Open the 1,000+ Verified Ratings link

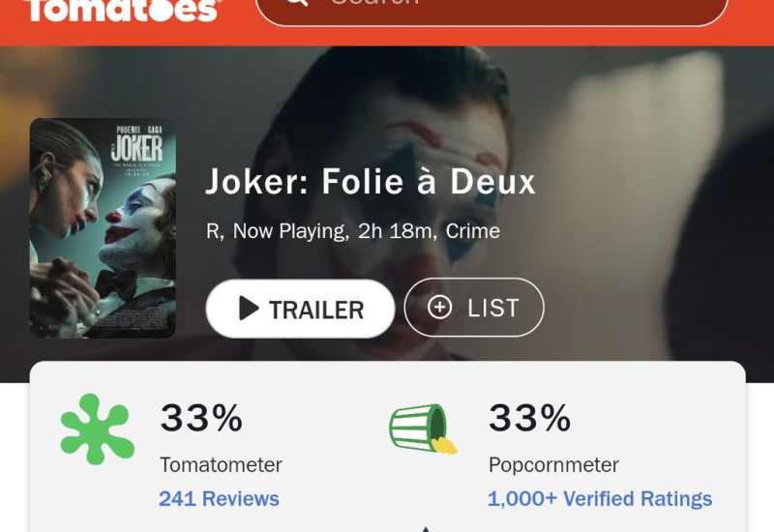(x=600, y=499)
